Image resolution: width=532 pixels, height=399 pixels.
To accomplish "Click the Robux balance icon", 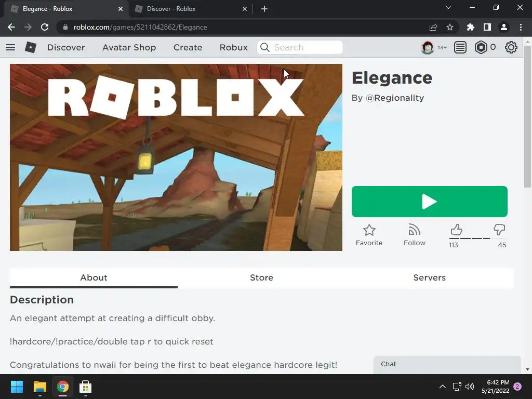I will tap(481, 47).
